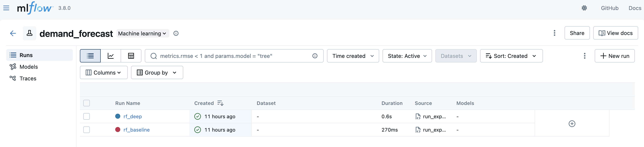Expand the Group by dropdown

click(157, 73)
